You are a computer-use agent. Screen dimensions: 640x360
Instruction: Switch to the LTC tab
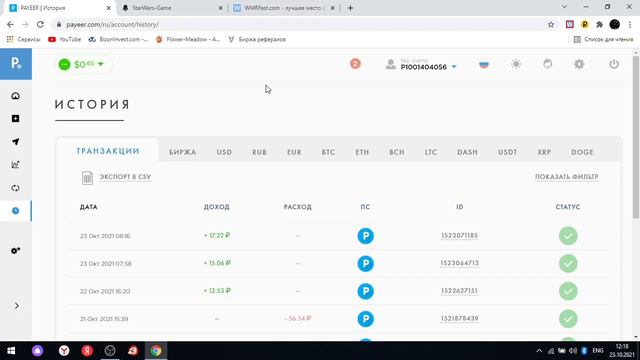(x=431, y=152)
